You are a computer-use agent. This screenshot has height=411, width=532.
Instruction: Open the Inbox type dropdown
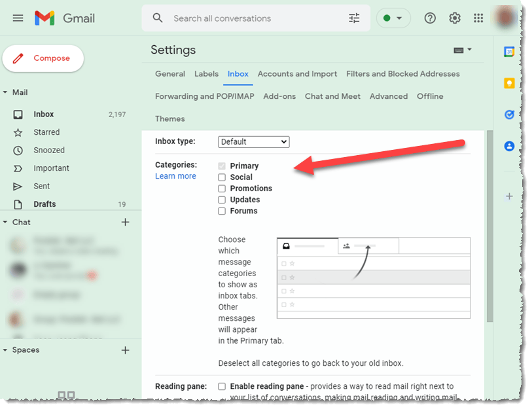point(253,141)
